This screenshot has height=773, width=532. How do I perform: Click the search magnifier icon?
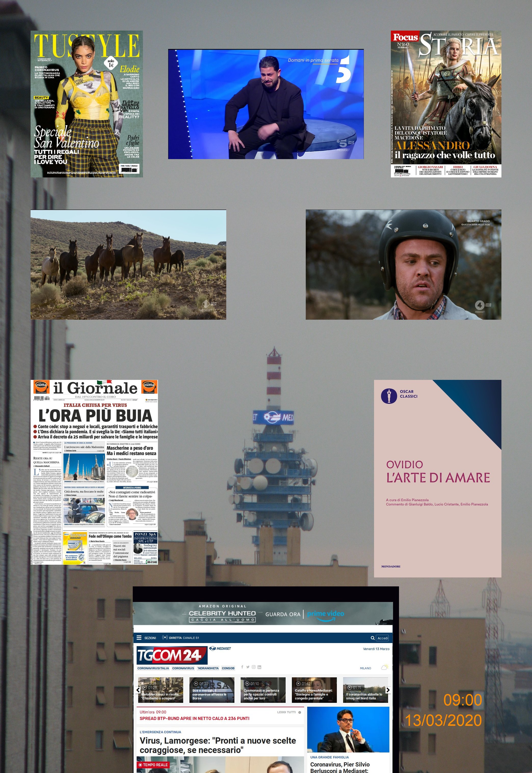click(x=372, y=638)
